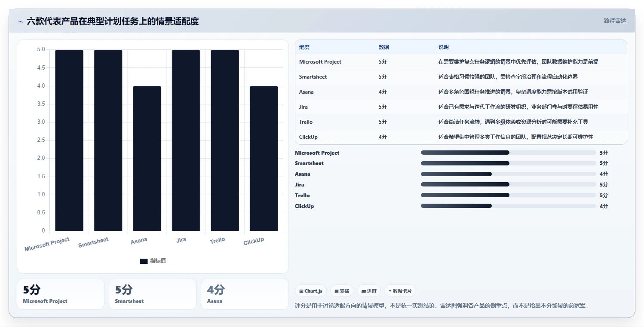The width and height of the screenshot is (644, 327).
Task: Click the ClickUp progress bar
Action: [509, 206]
